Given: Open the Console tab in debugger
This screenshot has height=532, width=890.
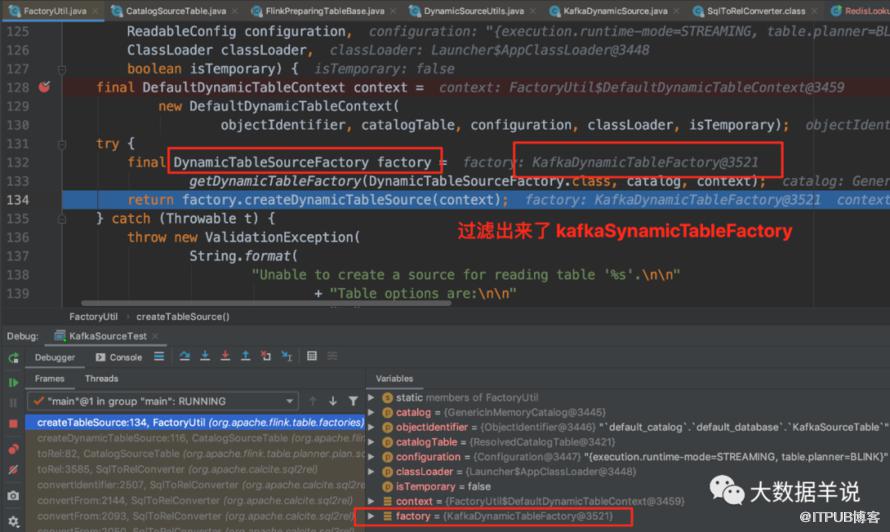Looking at the screenshot, I should [x=119, y=357].
